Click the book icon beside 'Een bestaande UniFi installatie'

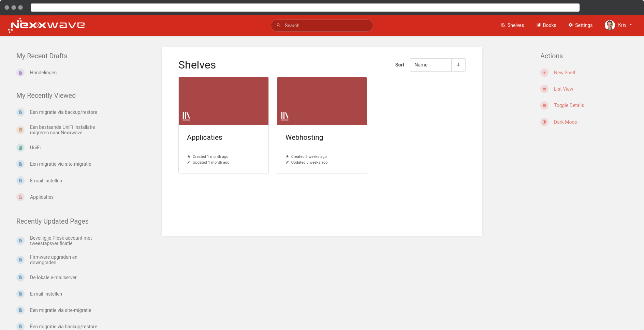(x=20, y=130)
